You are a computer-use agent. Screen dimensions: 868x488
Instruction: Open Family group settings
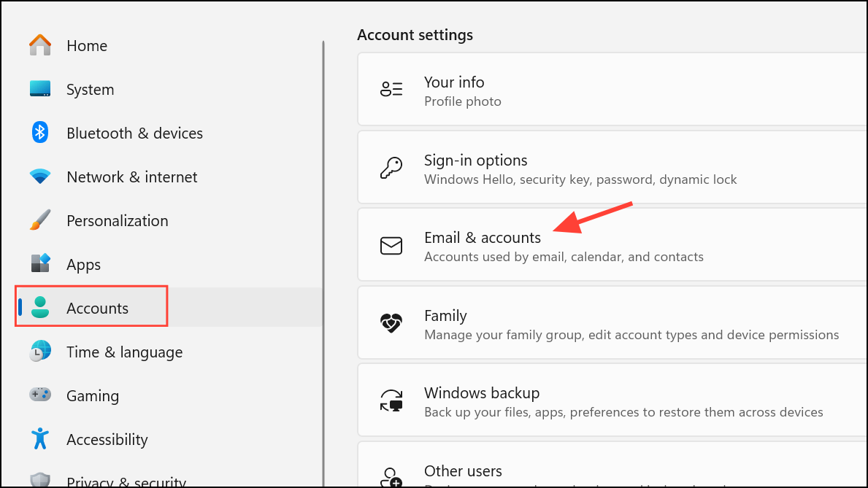point(612,322)
